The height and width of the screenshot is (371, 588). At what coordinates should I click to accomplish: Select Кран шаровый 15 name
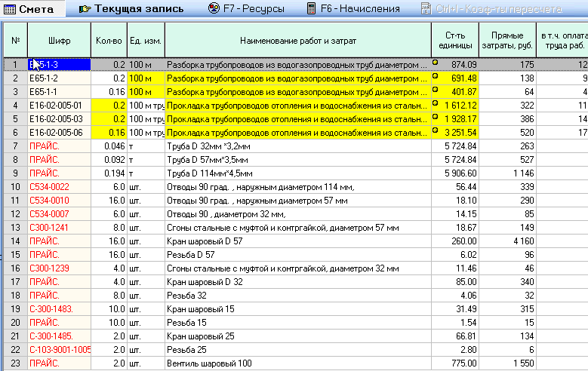[x=298, y=309]
